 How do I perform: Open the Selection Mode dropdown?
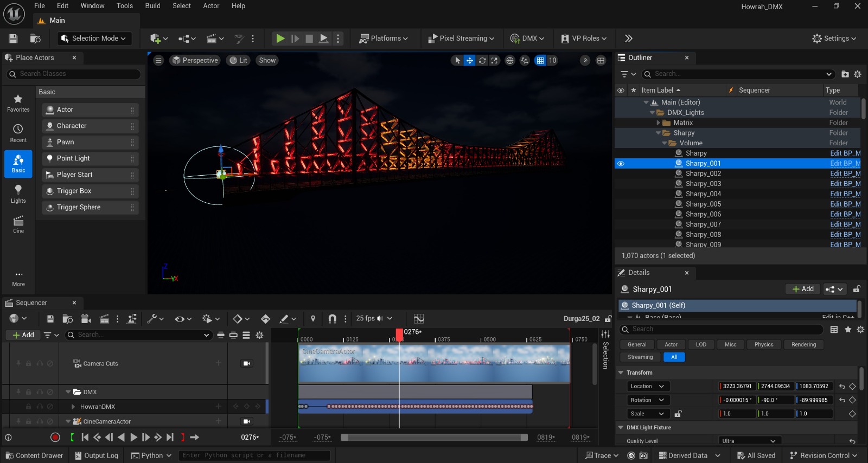tap(94, 38)
